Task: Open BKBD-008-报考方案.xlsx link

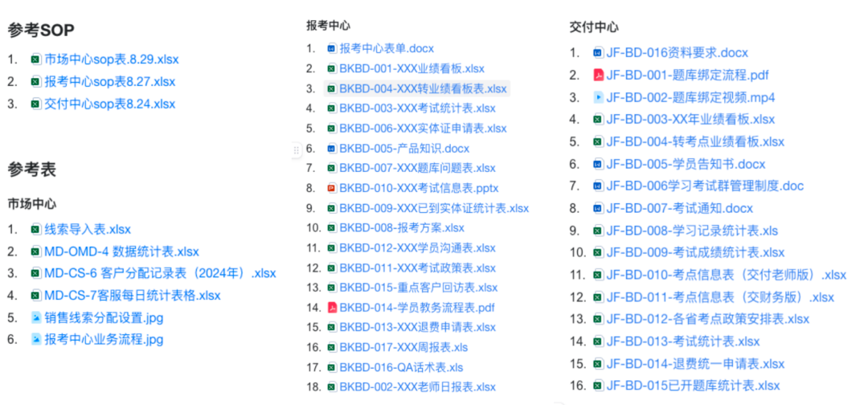Action: 402,228
